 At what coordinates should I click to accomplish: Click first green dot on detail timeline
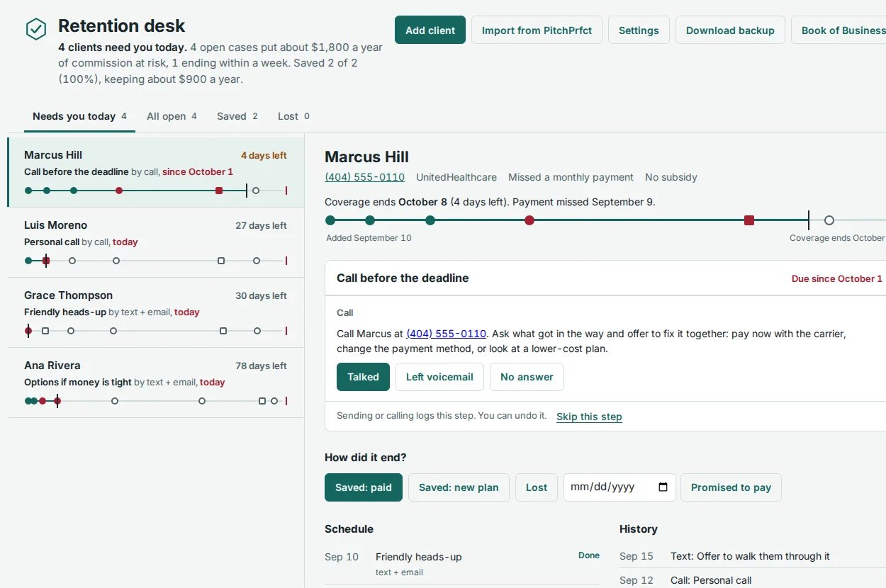pyautogui.click(x=330, y=220)
